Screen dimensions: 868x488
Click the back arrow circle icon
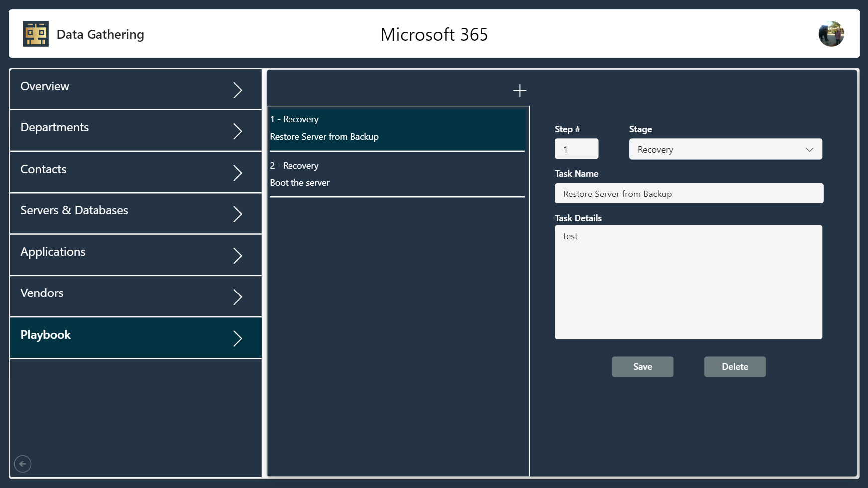23,464
